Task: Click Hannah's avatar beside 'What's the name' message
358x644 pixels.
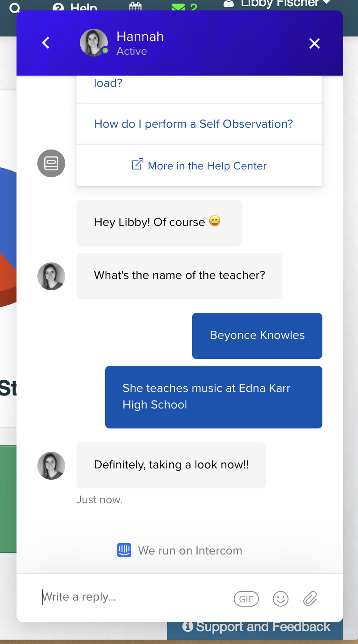Action: pos(51,276)
